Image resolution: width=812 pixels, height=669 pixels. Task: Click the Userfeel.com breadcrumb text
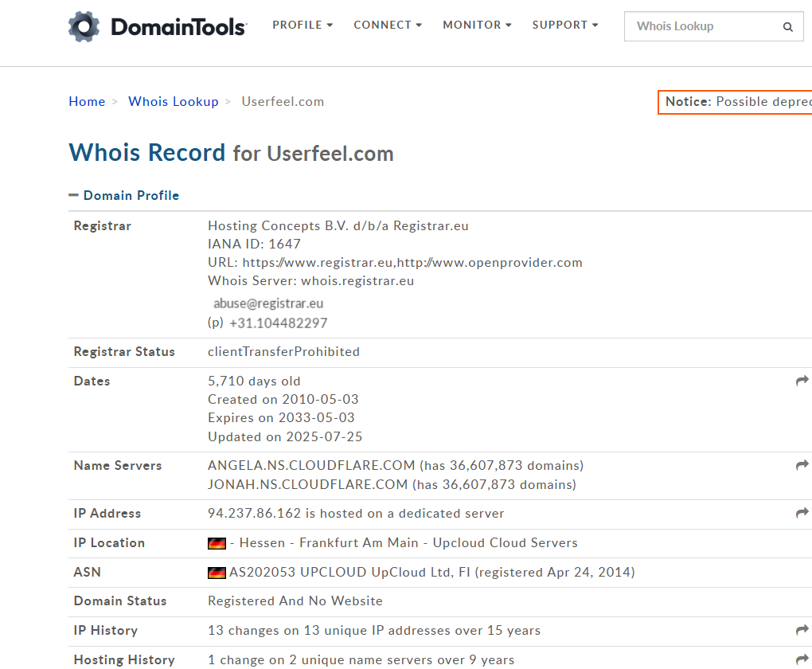tap(283, 102)
